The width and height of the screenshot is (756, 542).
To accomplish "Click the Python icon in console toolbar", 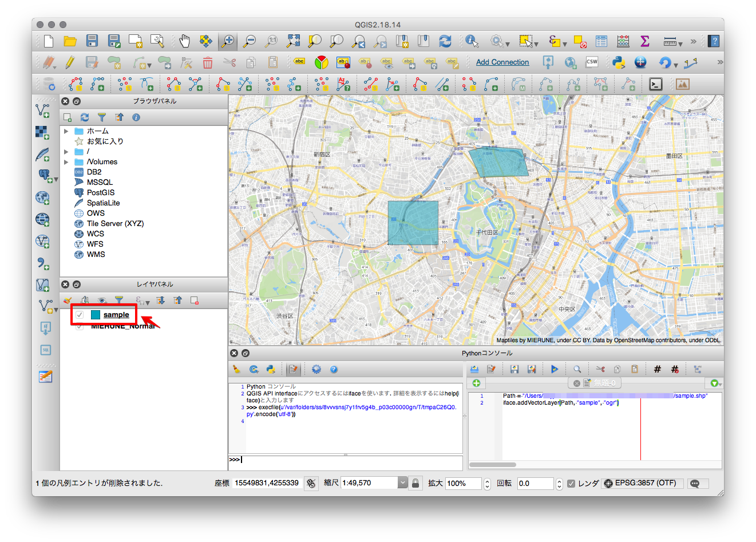I will pos(271,369).
